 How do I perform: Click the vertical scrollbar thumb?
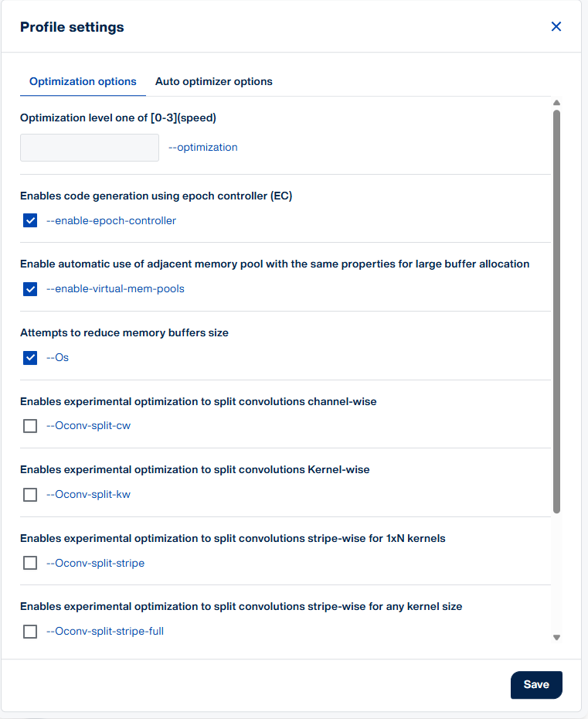click(556, 312)
